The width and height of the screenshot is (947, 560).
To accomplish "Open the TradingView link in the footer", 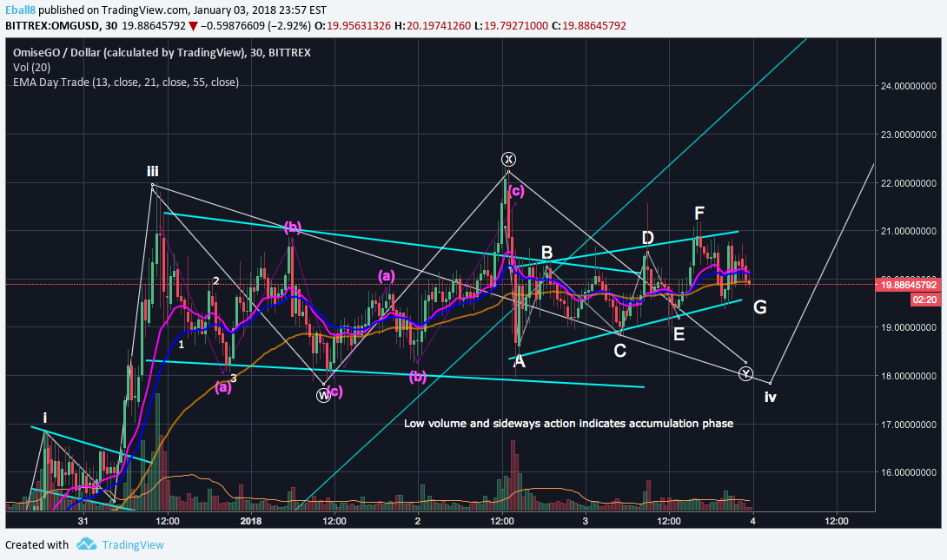I will tap(133, 545).
